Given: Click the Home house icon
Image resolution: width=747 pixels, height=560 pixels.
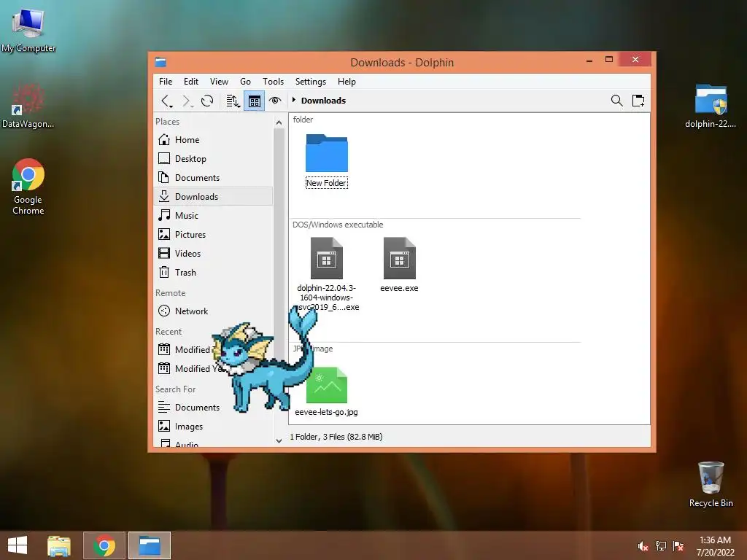Looking at the screenshot, I should [164, 139].
